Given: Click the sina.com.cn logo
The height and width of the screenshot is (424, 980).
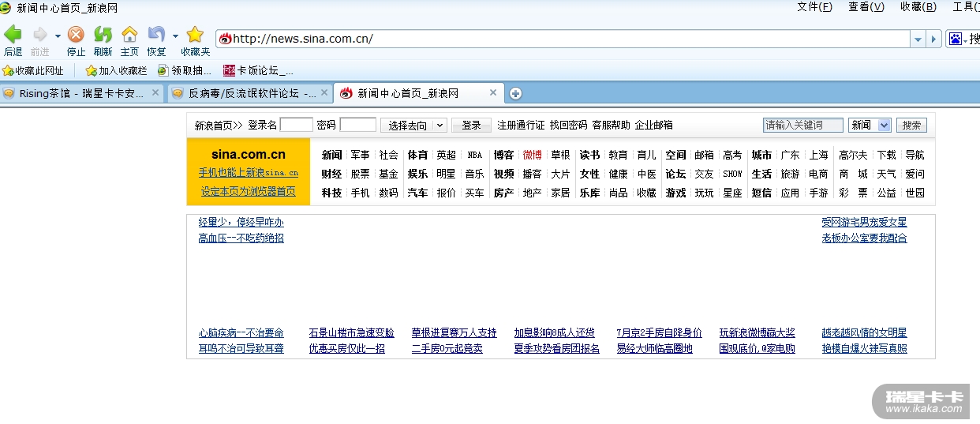Looking at the screenshot, I should coord(249,154).
